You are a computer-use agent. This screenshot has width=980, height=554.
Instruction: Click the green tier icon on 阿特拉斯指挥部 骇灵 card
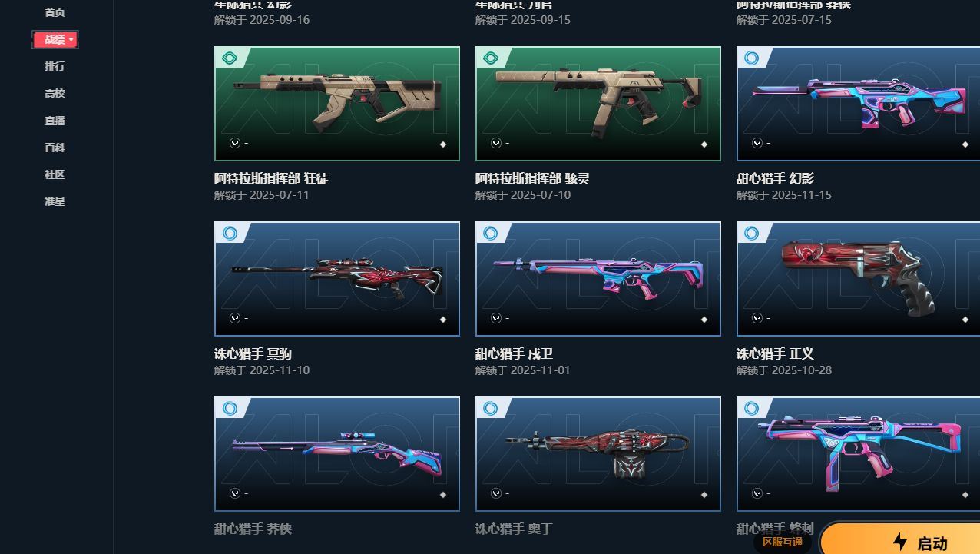pos(490,58)
